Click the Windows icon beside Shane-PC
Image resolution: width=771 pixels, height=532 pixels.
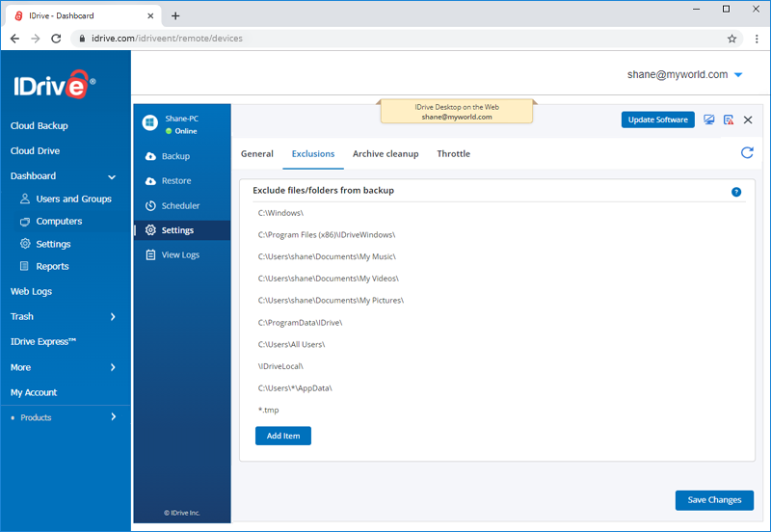[x=149, y=123]
